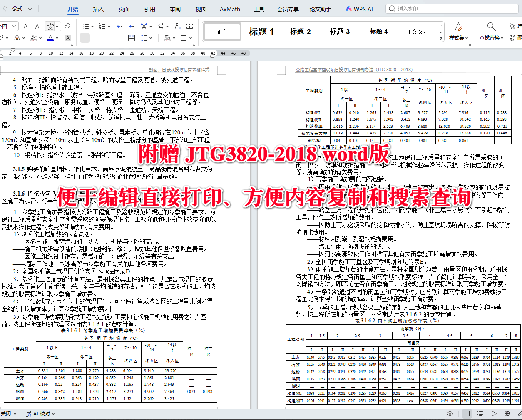
Task: Open line spacing options icon
Action: click(144, 38)
